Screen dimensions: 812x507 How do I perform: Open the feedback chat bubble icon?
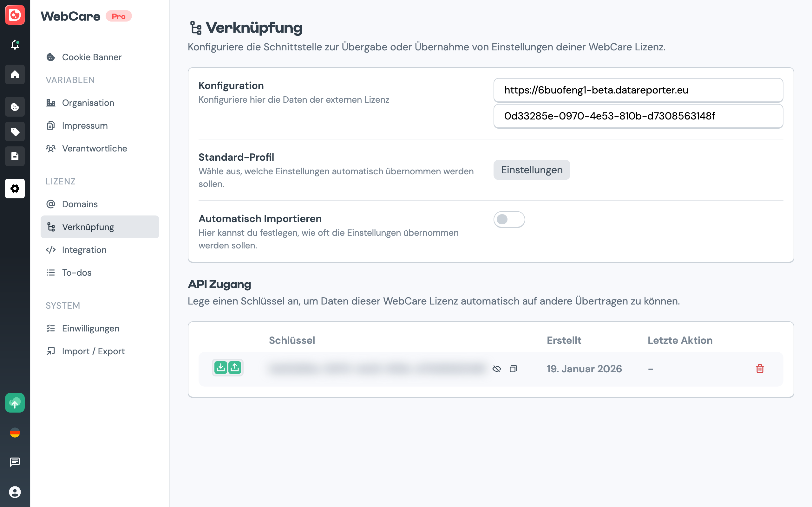(x=15, y=462)
